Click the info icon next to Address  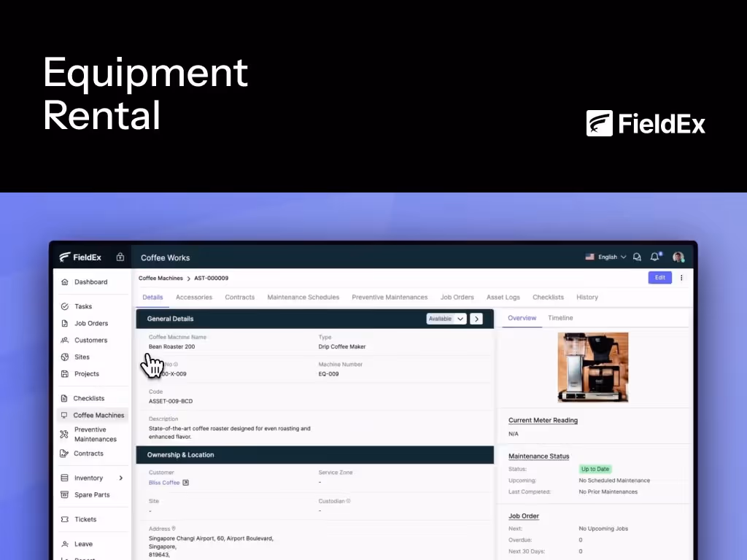174,529
